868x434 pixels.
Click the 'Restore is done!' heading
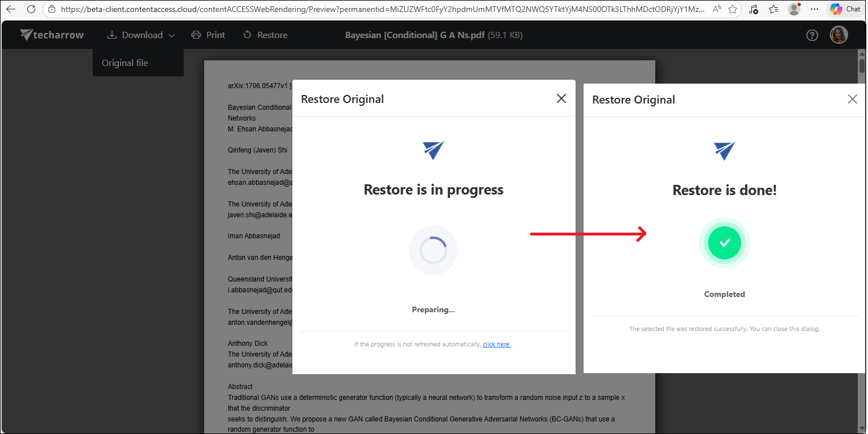point(725,190)
